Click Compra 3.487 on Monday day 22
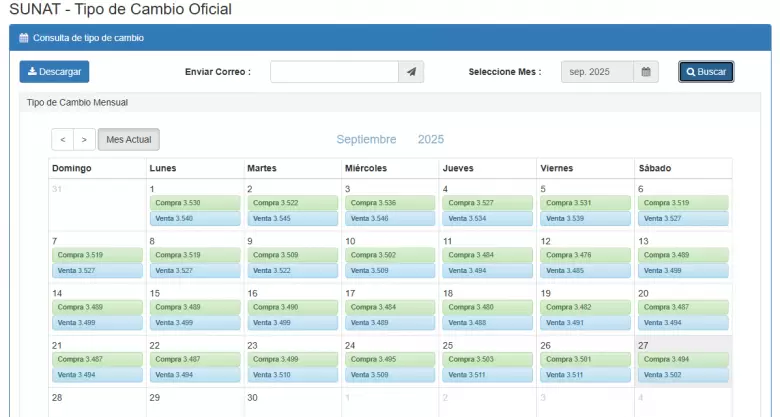The width and height of the screenshot is (780, 417). tap(195, 359)
